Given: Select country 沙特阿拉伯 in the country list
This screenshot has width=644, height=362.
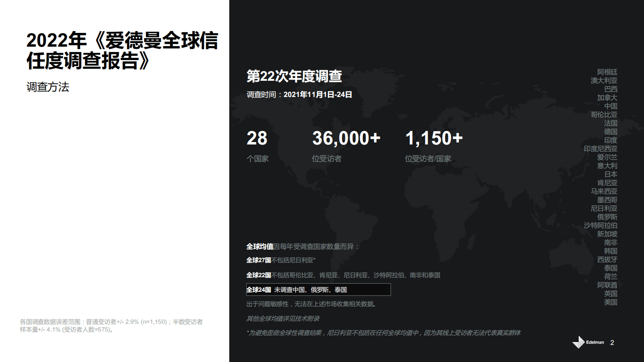Looking at the screenshot, I should pyautogui.click(x=601, y=226).
